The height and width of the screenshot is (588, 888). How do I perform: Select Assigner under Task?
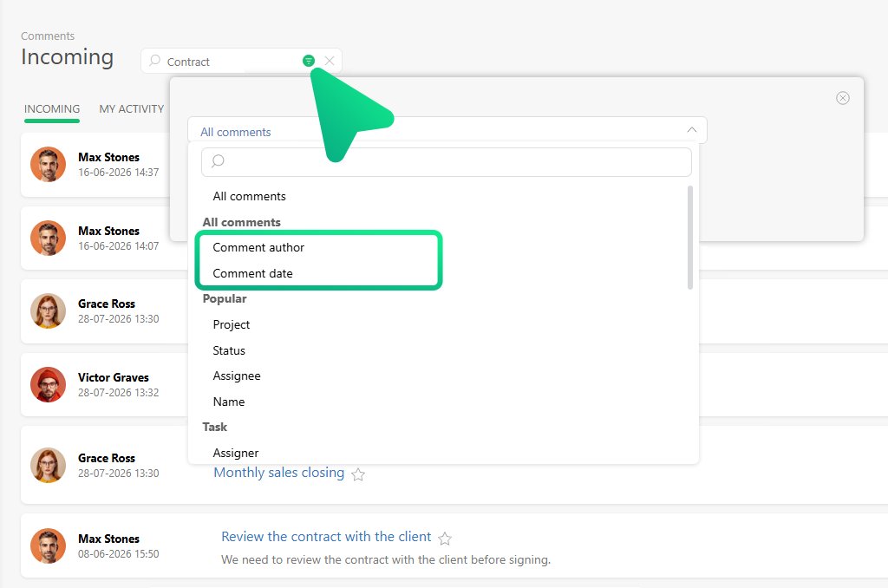click(236, 454)
